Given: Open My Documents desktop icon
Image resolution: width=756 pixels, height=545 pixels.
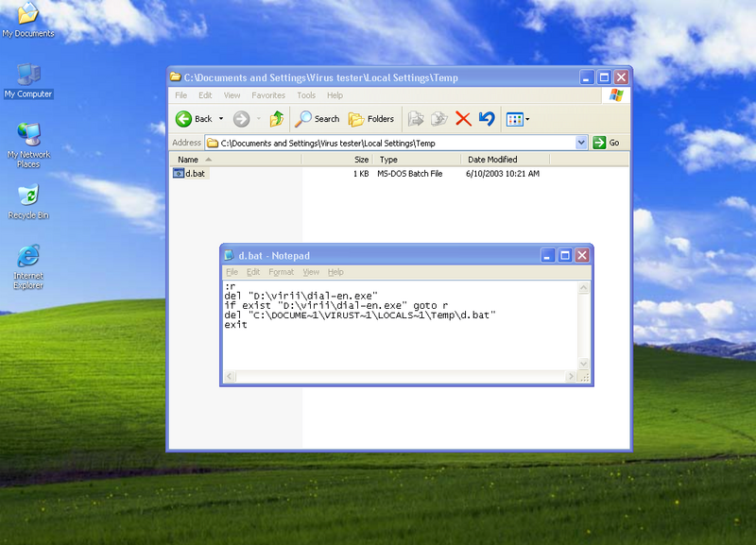Looking at the screenshot, I should point(28,20).
